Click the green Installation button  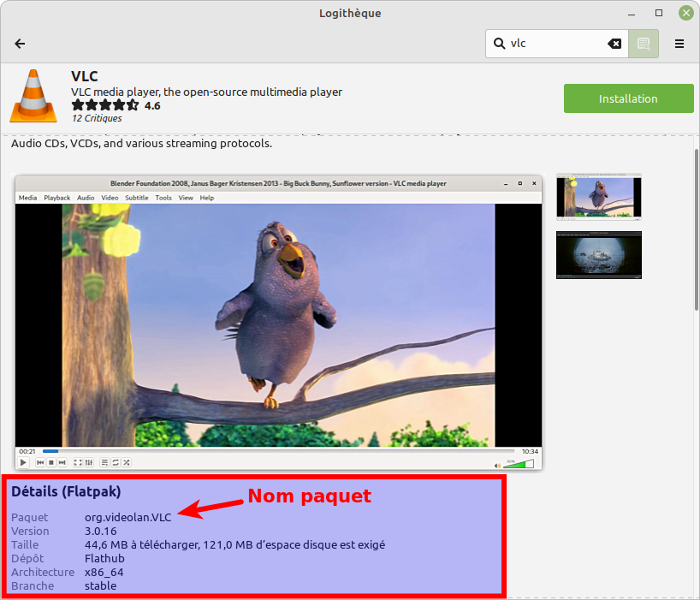628,98
